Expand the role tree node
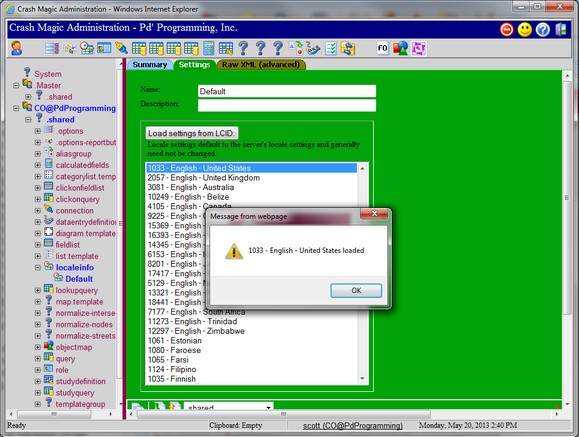The width and height of the screenshot is (579, 437). (38, 370)
